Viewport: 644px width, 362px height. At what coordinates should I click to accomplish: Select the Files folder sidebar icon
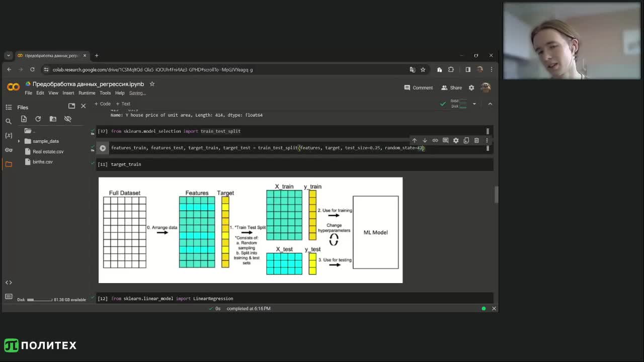pos(9,164)
